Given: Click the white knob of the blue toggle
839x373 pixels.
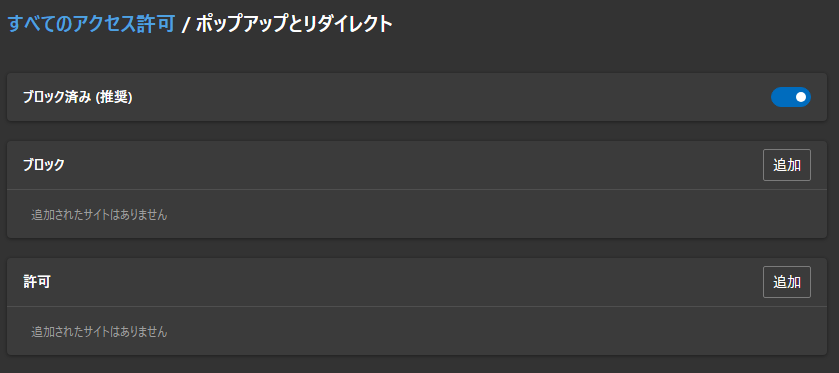Looking at the screenshot, I should pos(800,97).
